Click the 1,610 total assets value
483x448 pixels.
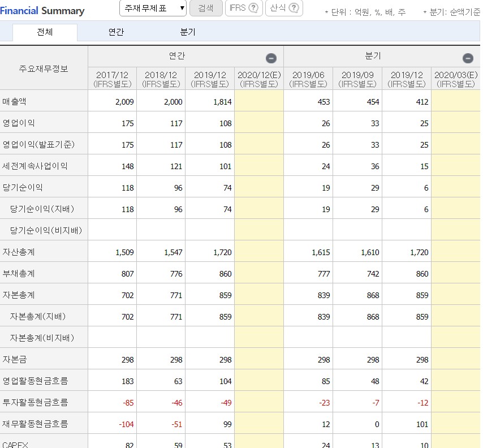tap(370, 252)
